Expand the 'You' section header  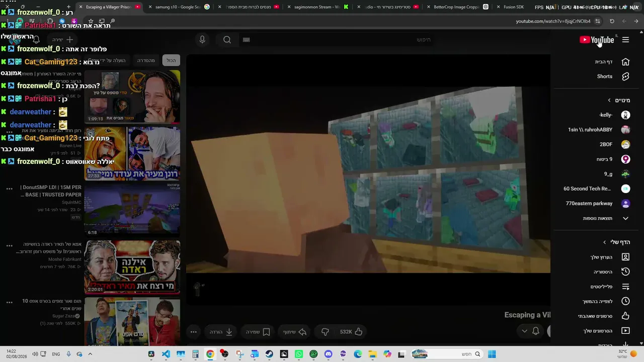click(616, 242)
